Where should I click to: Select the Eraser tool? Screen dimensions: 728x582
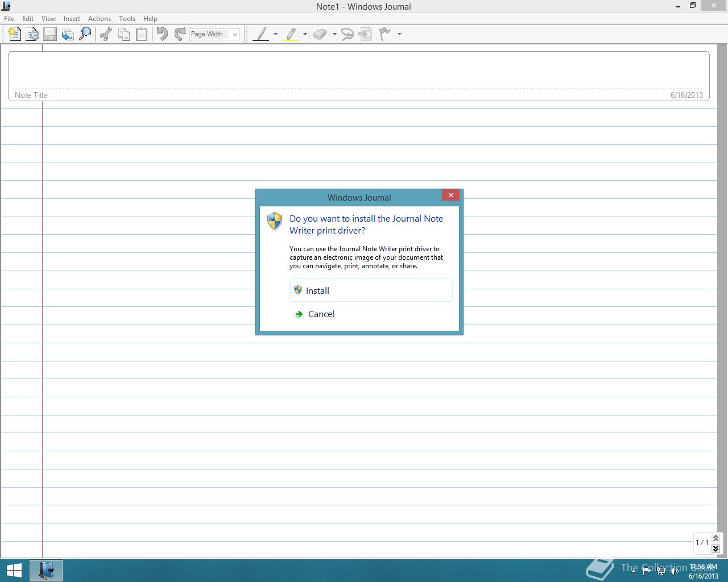[x=320, y=34]
